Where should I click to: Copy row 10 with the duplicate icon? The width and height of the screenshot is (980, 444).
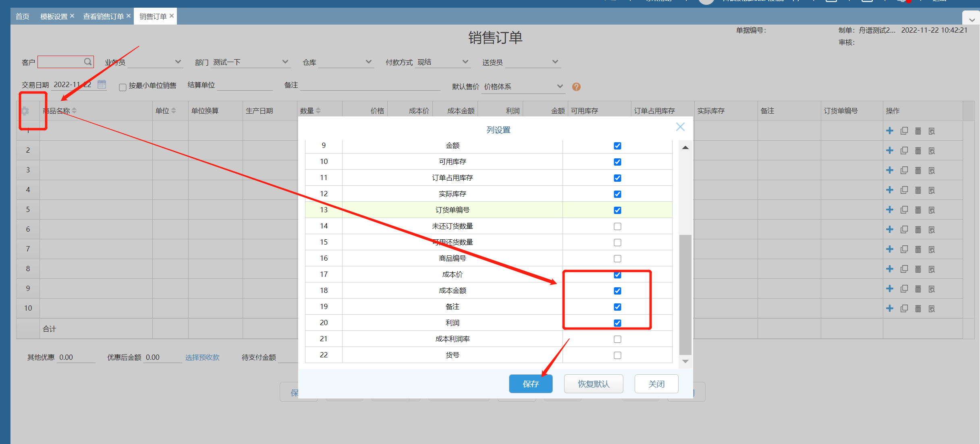904,308
